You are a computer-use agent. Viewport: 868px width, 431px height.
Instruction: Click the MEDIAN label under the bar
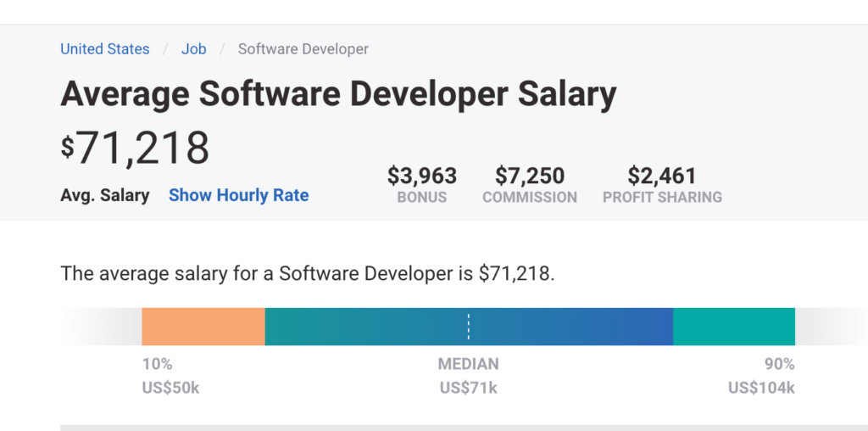tap(468, 364)
